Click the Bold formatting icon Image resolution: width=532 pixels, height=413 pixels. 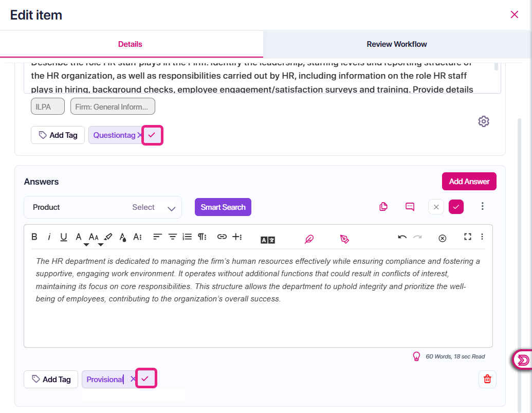coord(34,237)
